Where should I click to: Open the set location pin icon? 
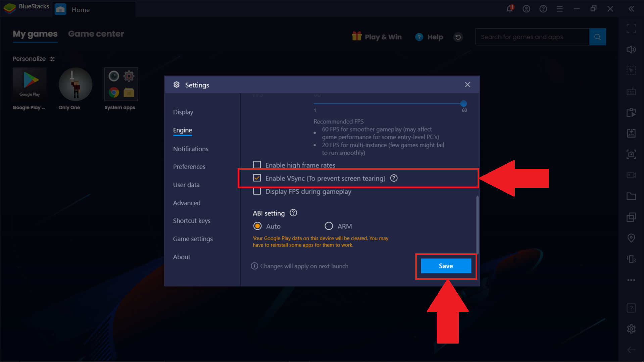point(631,238)
